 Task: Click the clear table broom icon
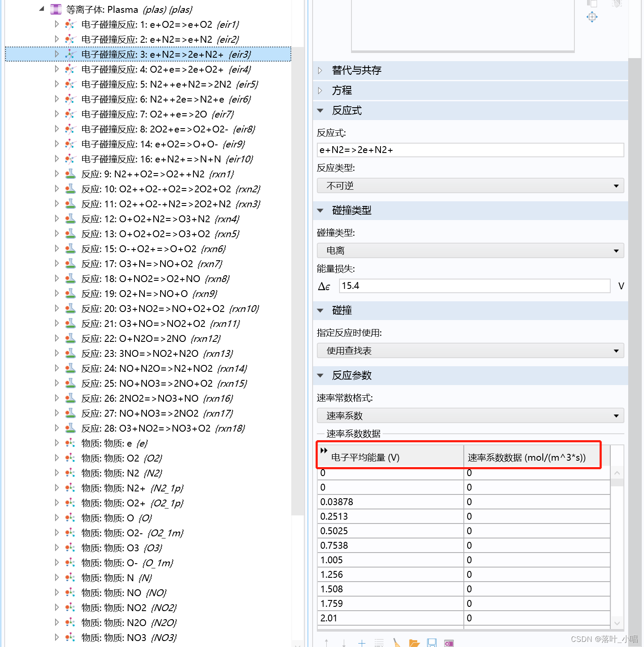(x=397, y=643)
